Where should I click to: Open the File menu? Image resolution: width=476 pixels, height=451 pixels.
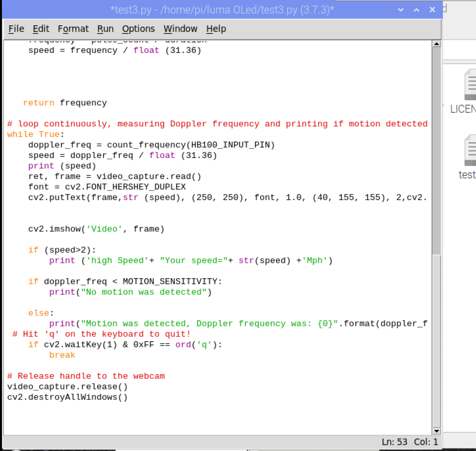coord(16,29)
